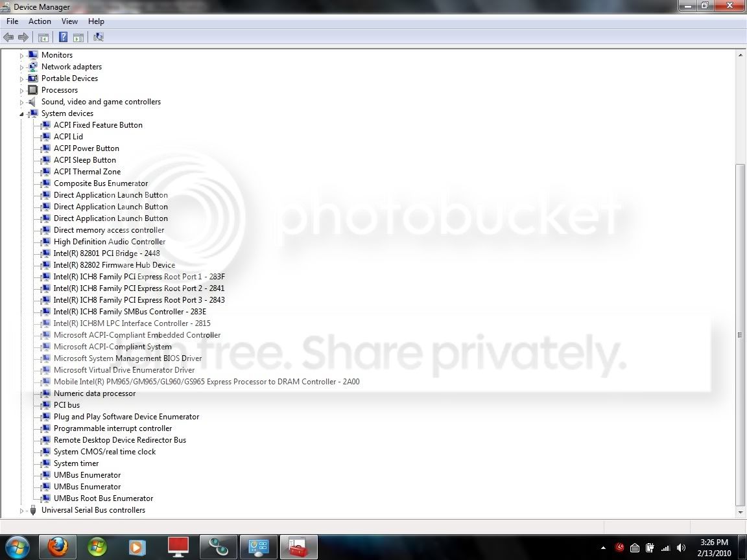
Task: Open Windows Media Player taskbar icon
Action: [137, 546]
